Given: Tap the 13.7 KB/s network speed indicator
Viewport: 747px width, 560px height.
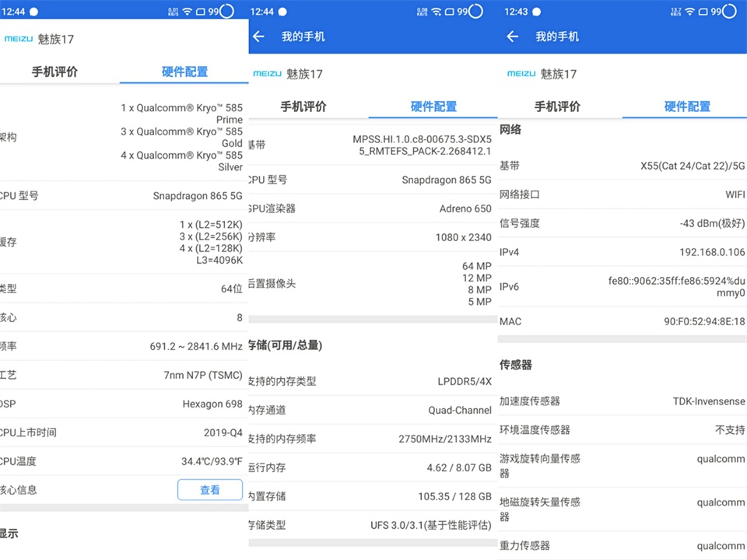Looking at the screenshot, I should (x=676, y=12).
